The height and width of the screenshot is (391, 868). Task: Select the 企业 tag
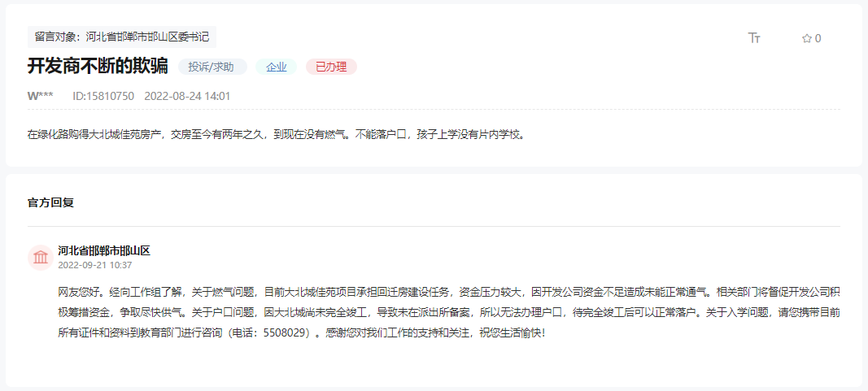click(x=277, y=67)
